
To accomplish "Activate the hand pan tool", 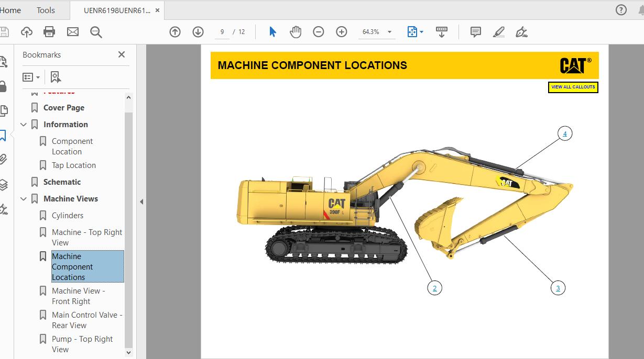I will (296, 32).
